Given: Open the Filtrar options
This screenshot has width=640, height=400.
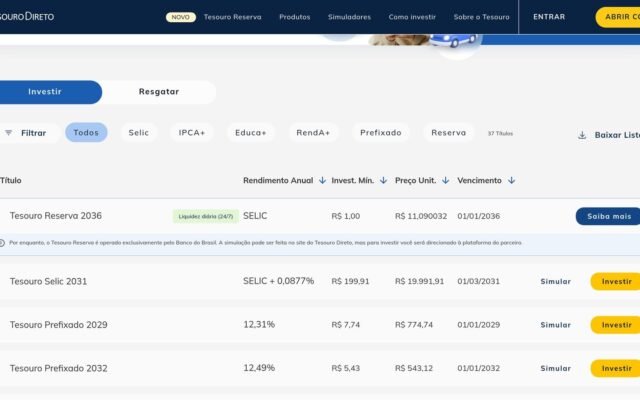Looking at the screenshot, I should coord(29,133).
